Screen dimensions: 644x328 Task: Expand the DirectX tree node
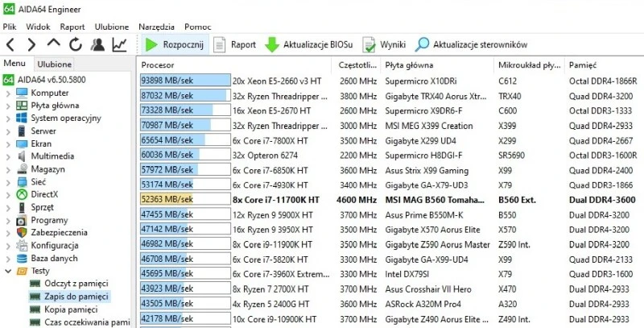click(x=9, y=194)
